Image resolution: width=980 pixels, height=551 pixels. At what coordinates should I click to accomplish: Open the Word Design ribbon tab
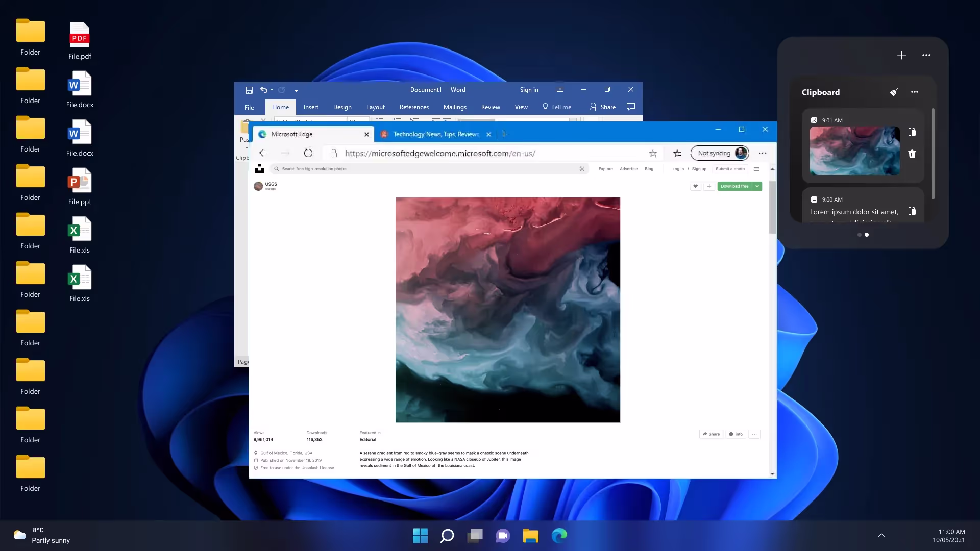click(x=342, y=107)
